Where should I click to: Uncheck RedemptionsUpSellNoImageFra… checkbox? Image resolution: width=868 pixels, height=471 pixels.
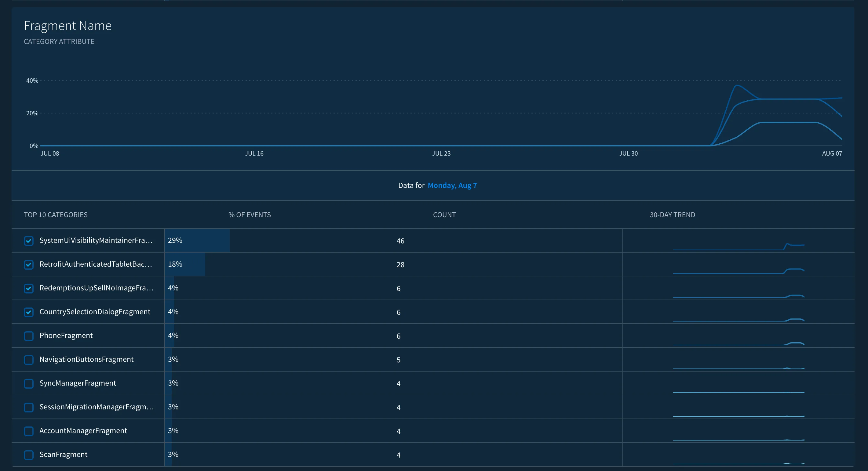29,289
